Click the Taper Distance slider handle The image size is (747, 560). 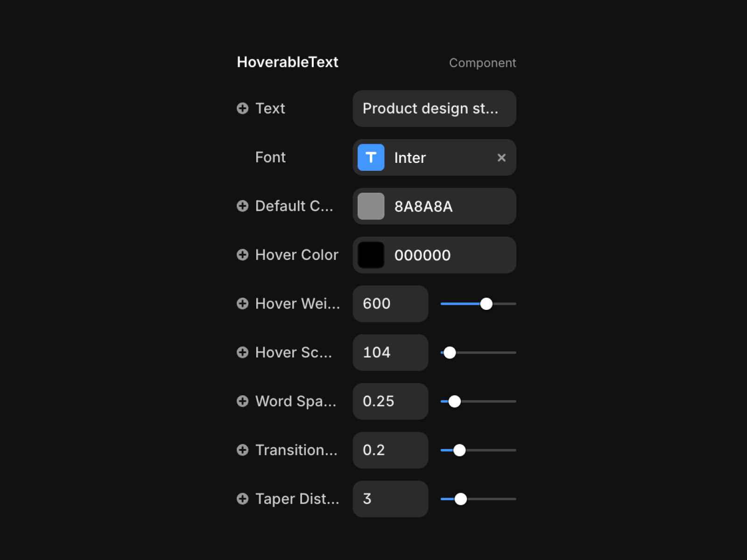click(x=461, y=499)
